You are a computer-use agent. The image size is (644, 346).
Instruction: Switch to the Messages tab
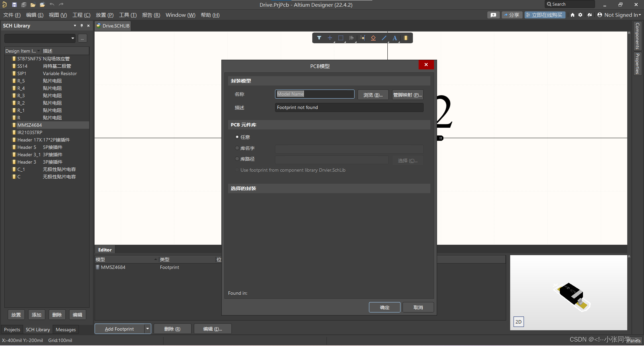coord(66,330)
